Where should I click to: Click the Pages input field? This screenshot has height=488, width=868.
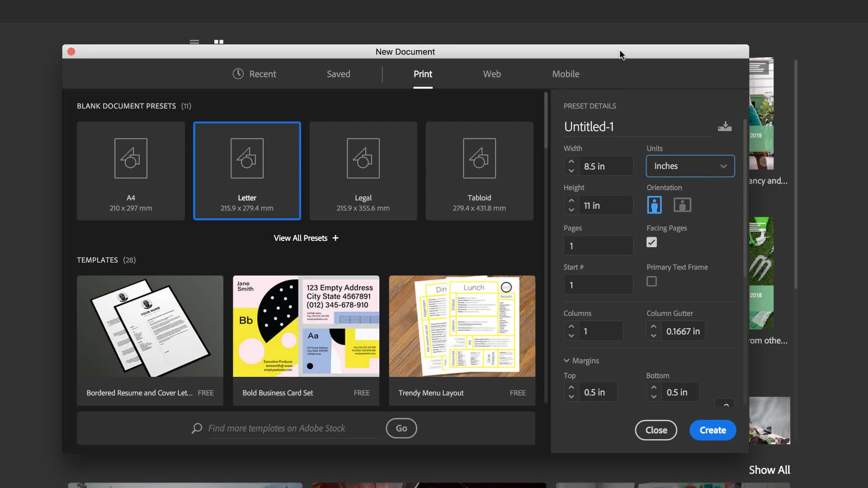click(599, 246)
